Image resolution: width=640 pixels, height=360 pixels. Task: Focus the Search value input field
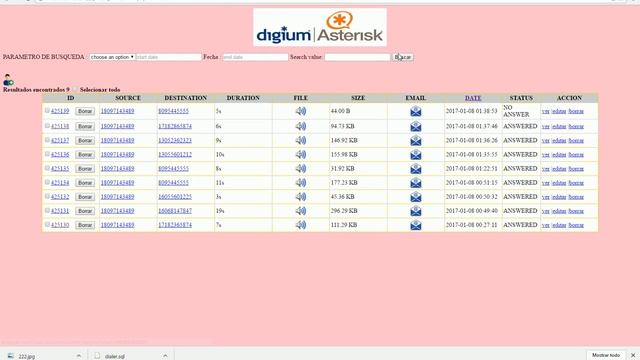point(358,57)
